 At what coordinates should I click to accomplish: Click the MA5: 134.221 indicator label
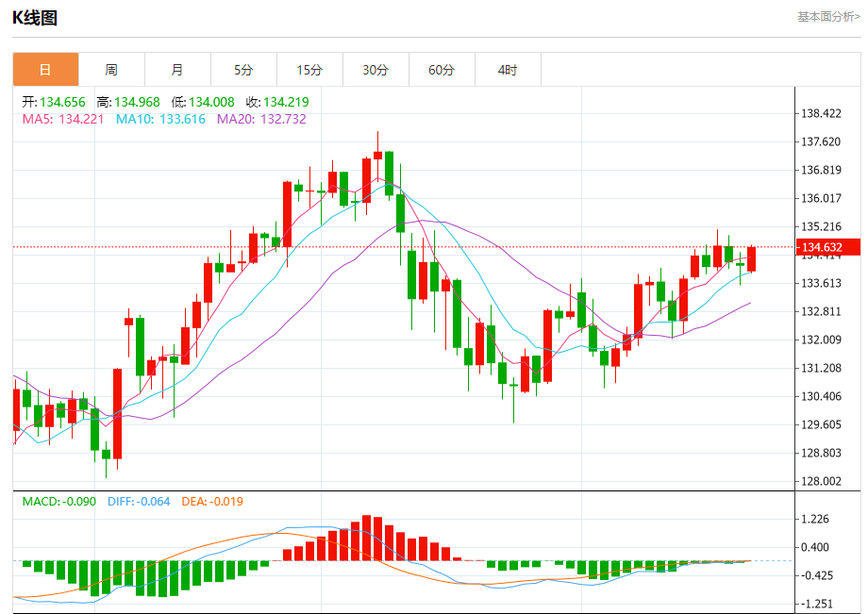pos(63,119)
